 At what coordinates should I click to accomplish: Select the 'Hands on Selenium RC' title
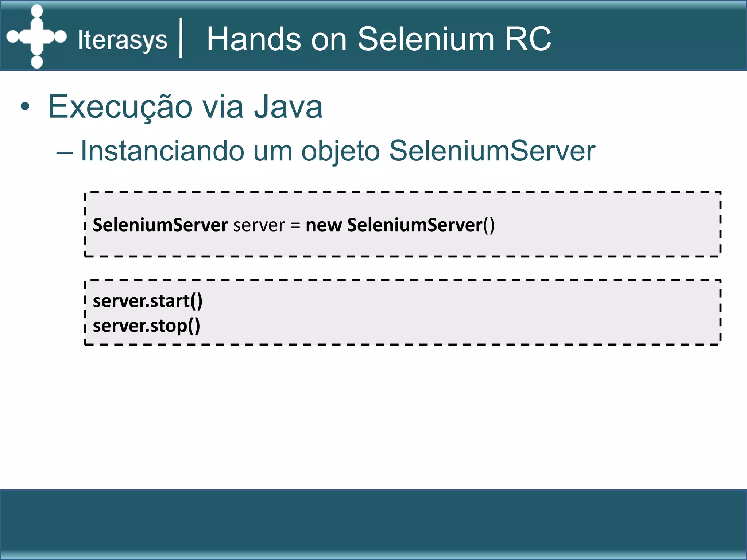379,39
